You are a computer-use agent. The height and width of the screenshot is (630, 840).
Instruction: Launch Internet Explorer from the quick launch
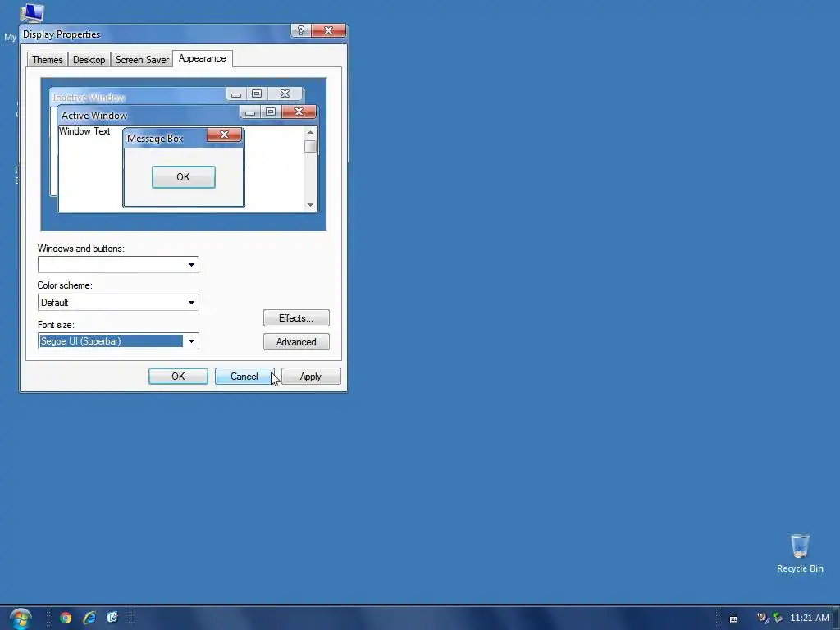89,618
